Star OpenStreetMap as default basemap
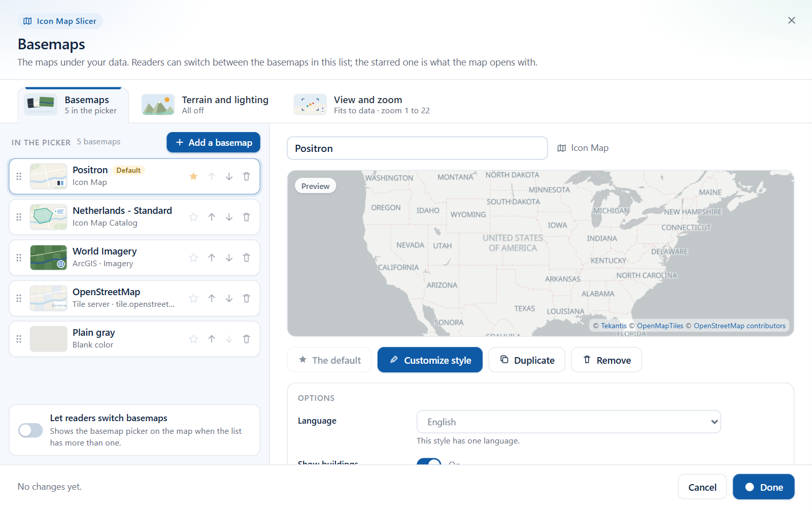The image size is (812, 508). click(193, 298)
